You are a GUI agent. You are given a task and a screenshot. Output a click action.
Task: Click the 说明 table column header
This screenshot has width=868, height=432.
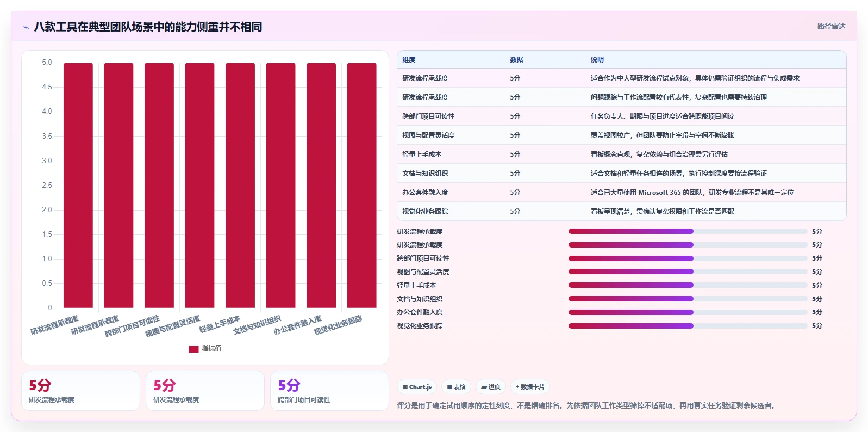[x=597, y=60]
